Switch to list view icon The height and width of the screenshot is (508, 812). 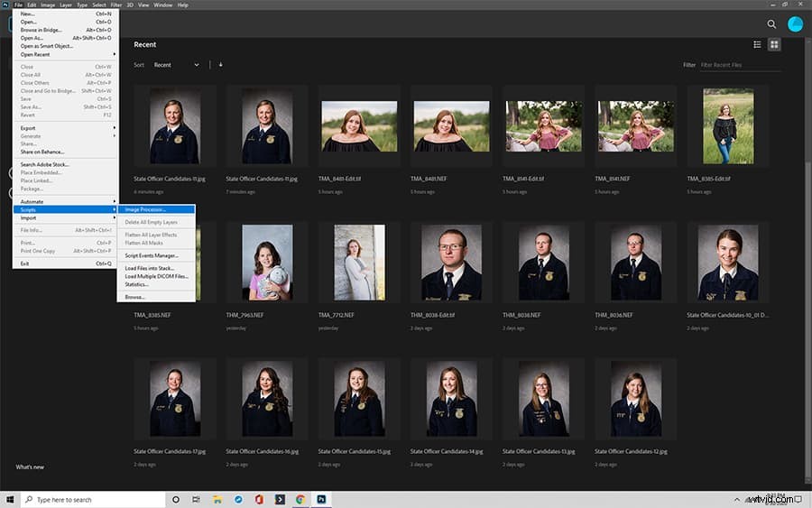757,44
